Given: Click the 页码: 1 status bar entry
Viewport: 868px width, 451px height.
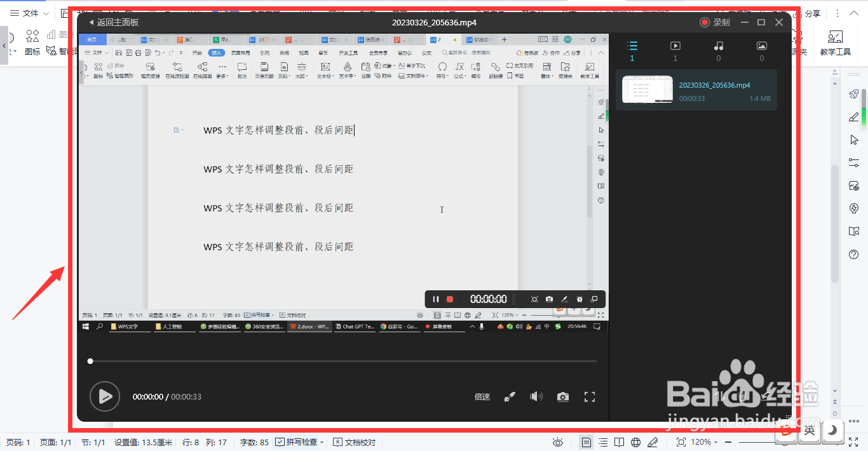Looking at the screenshot, I should pos(18,442).
